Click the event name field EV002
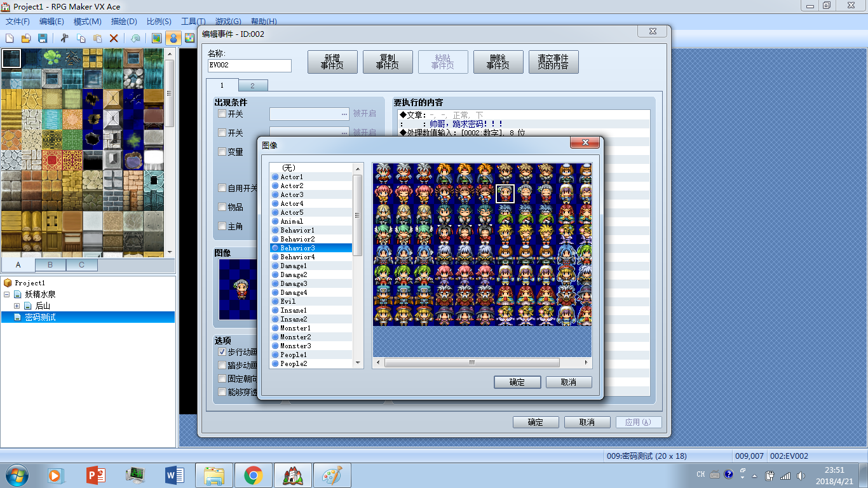 (250, 65)
